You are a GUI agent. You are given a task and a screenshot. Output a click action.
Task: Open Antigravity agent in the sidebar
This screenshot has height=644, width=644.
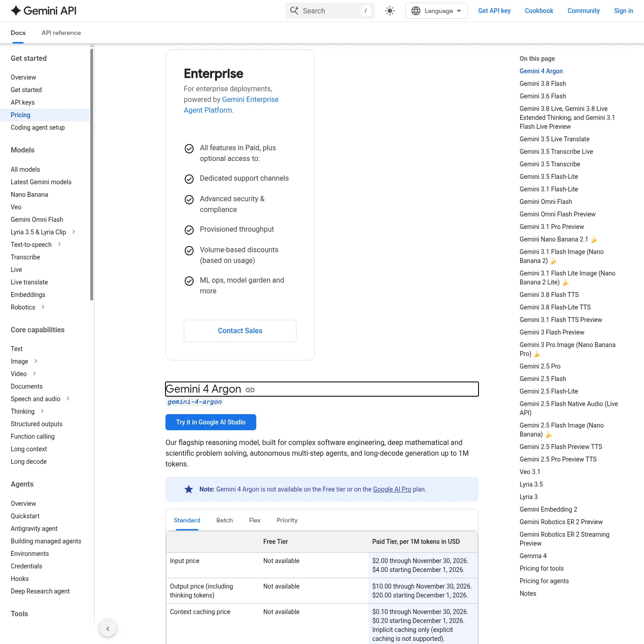[34, 529]
